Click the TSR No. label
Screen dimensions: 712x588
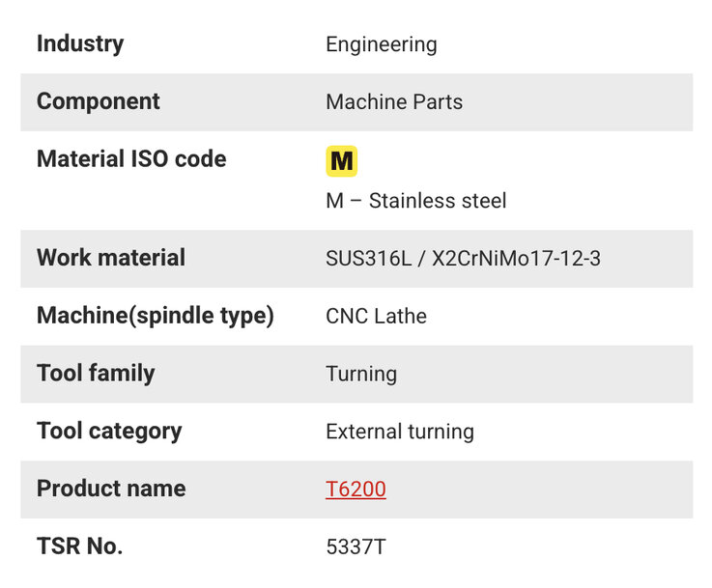tap(79, 546)
